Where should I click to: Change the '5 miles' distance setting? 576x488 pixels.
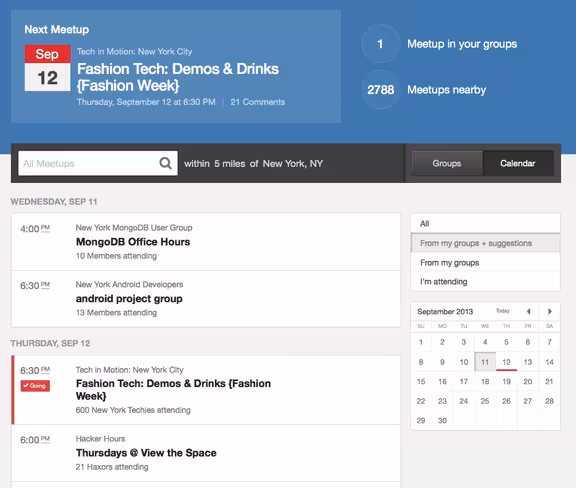(230, 164)
